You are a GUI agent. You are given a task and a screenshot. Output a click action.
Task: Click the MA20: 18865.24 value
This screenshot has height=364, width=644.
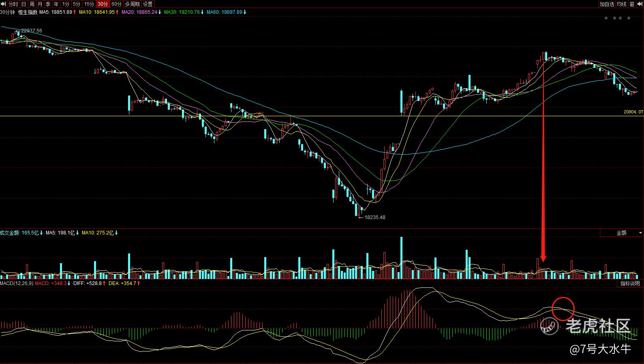139,12
